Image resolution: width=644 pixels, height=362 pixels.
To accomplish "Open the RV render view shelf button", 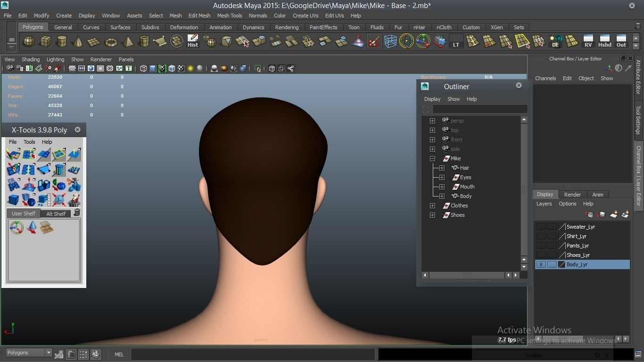I will click(x=588, y=41).
